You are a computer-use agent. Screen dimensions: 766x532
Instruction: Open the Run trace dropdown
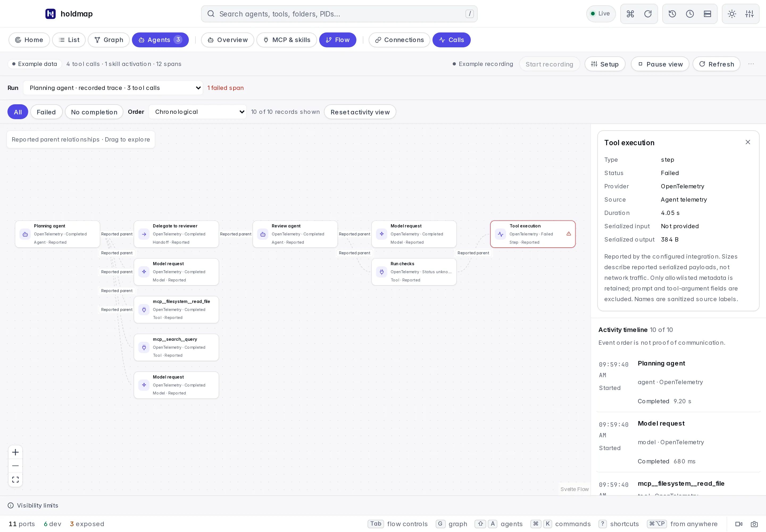(x=113, y=88)
